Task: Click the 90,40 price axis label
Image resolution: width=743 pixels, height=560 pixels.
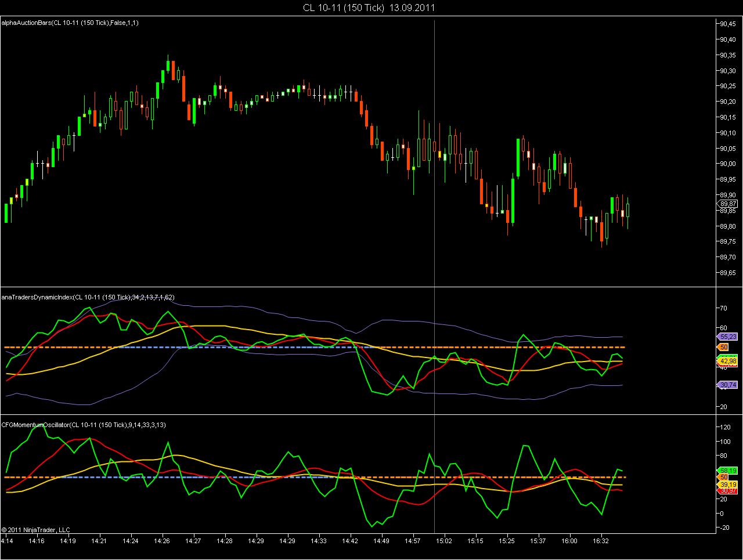Action: [x=728, y=39]
